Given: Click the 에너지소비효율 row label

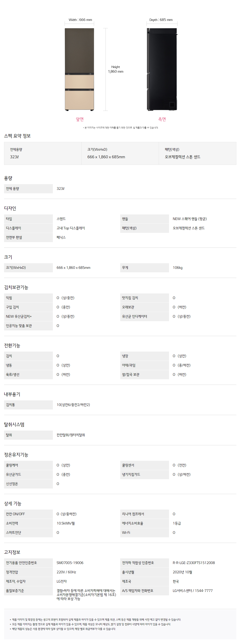Looking at the screenshot, I should [132, 523].
